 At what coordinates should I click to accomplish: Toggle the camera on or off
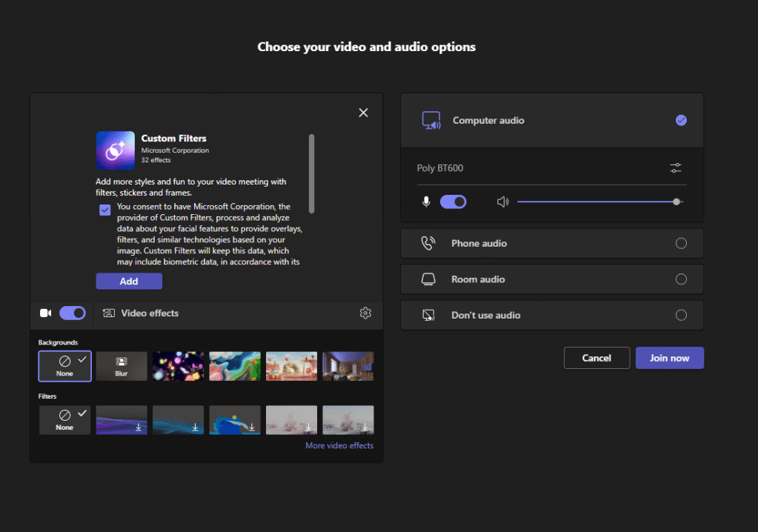point(72,313)
